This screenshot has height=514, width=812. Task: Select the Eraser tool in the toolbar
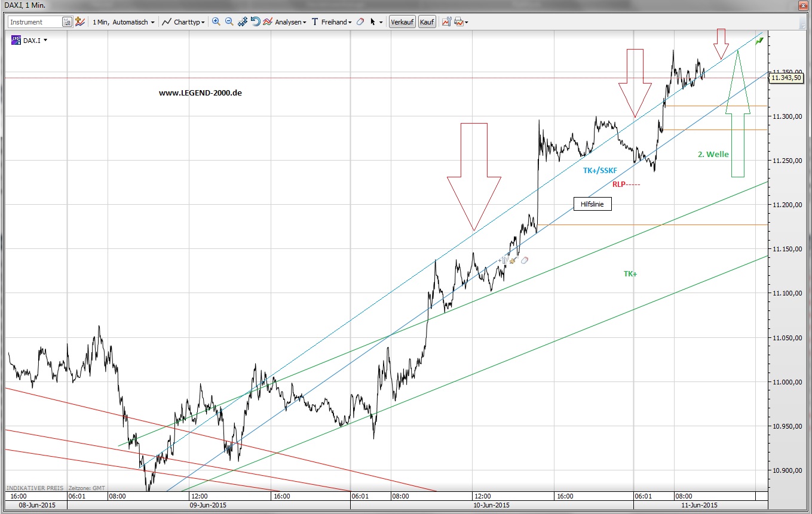360,21
